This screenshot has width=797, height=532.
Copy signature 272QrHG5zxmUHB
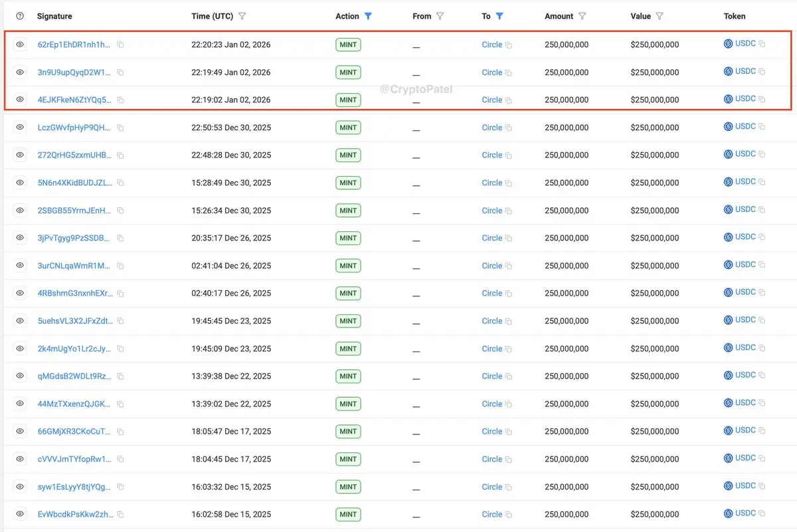point(120,155)
